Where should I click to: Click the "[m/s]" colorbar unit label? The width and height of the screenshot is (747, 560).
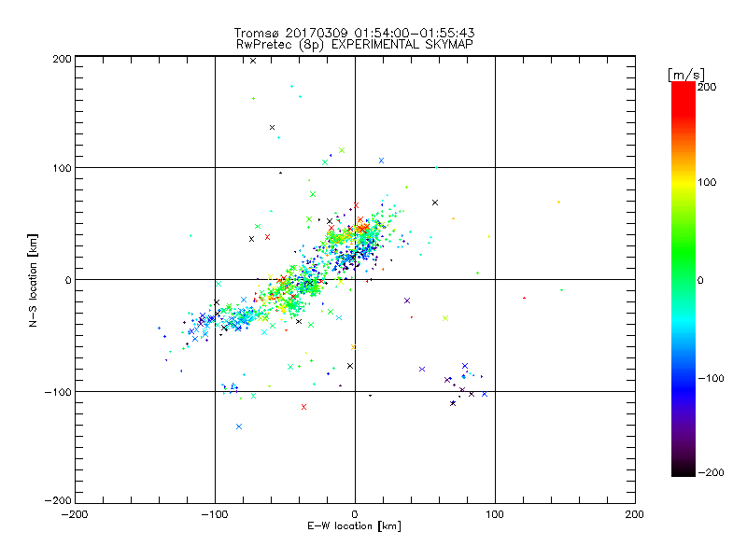click(686, 75)
